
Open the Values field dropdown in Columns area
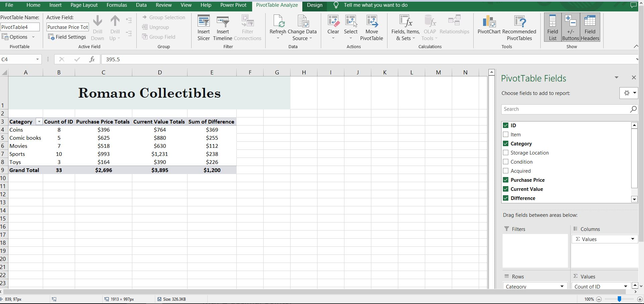point(633,239)
